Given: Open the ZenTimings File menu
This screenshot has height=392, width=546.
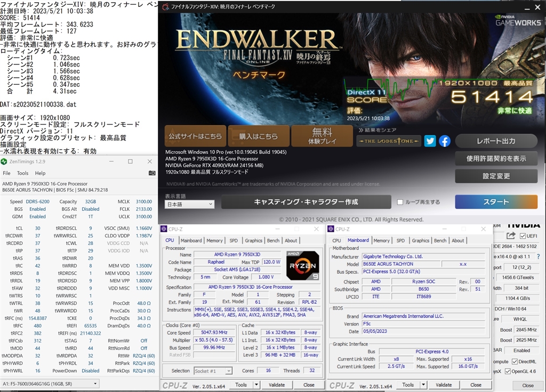Looking at the screenshot, I should pos(6,173).
